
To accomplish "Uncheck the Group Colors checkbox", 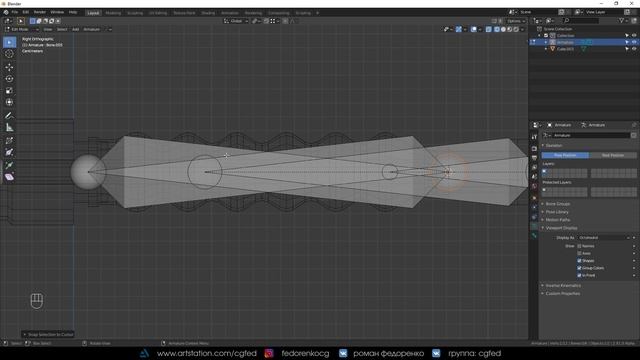I will [579, 268].
